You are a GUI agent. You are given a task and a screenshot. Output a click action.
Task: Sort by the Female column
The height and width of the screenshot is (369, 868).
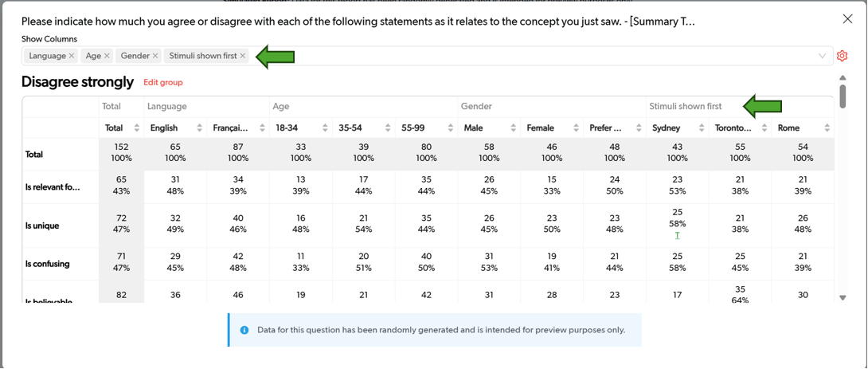tap(576, 128)
